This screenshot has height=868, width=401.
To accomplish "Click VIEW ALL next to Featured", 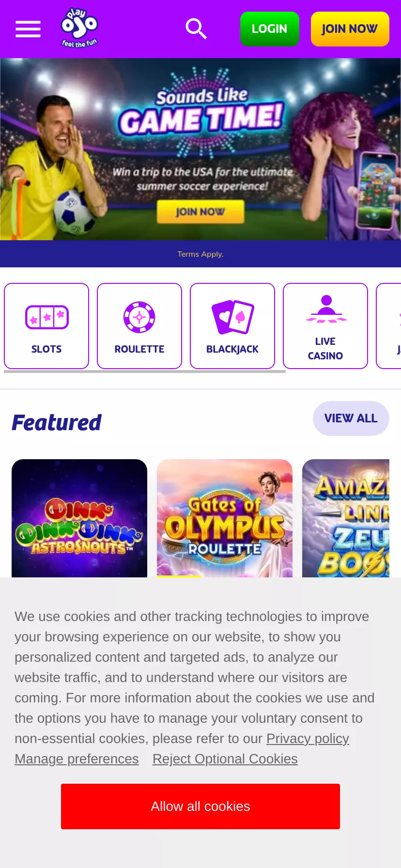I will click(x=351, y=418).
